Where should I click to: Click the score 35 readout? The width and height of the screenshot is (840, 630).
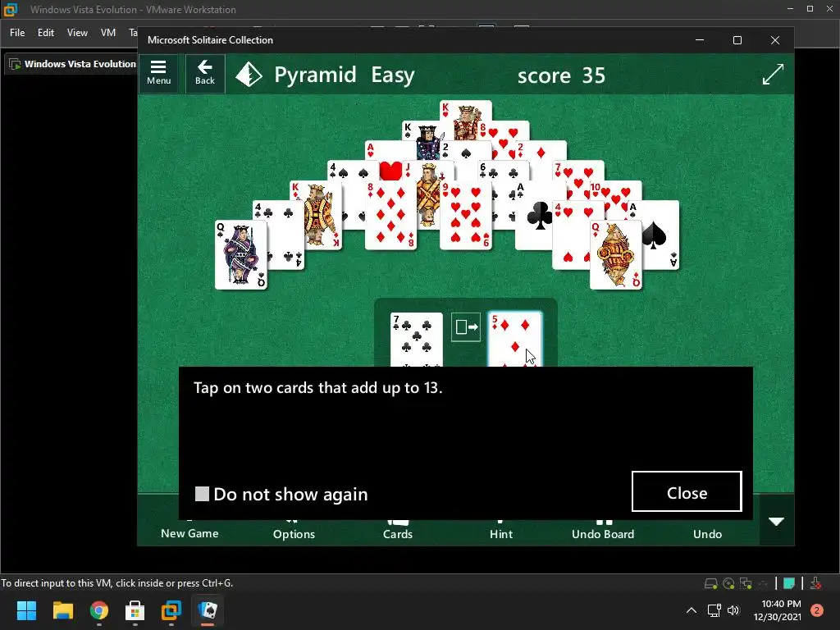(561, 75)
